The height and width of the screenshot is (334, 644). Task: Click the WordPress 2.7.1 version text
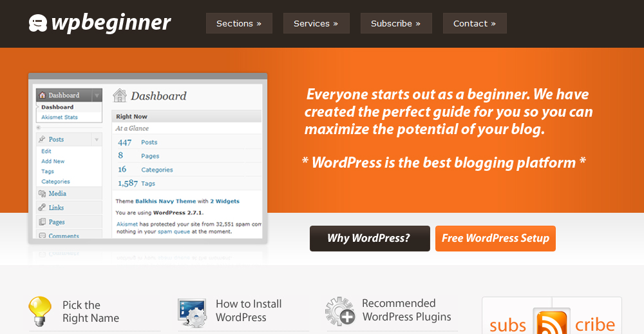coord(178,213)
